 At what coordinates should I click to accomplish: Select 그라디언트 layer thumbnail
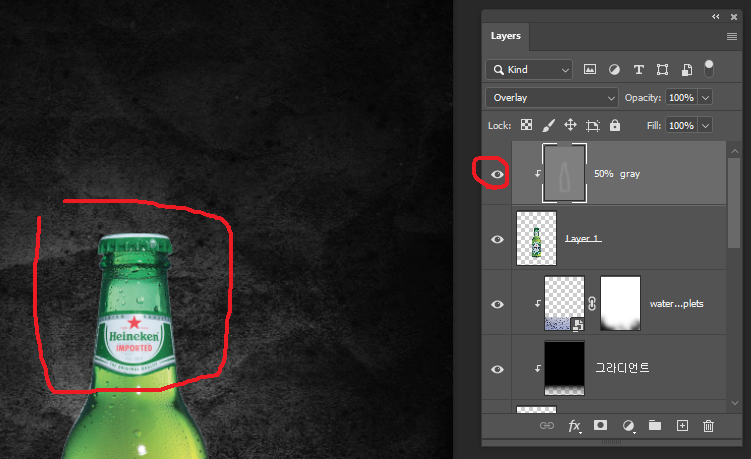565,368
